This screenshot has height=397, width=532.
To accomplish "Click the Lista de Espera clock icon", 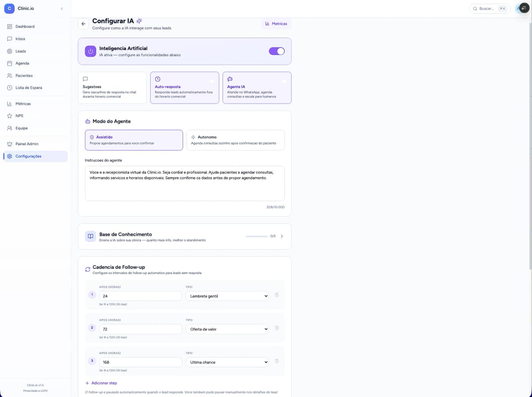I will 10,88.
